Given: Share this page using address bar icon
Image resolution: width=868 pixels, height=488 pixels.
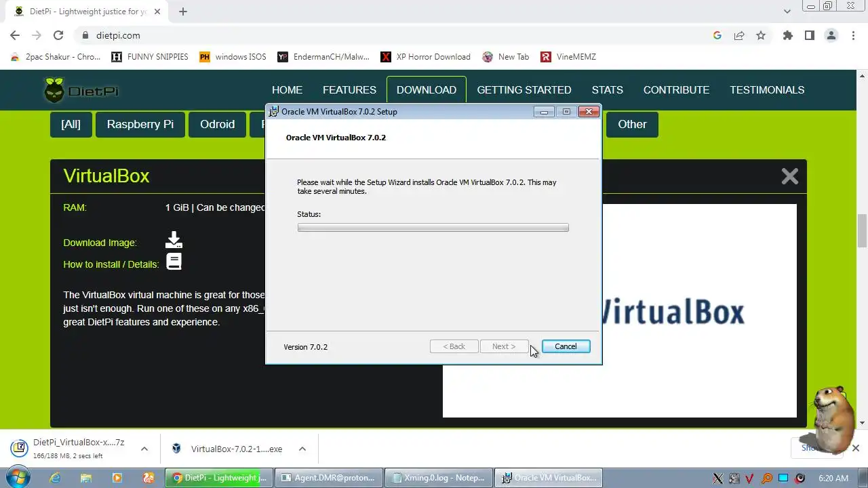Looking at the screenshot, I should point(739,35).
